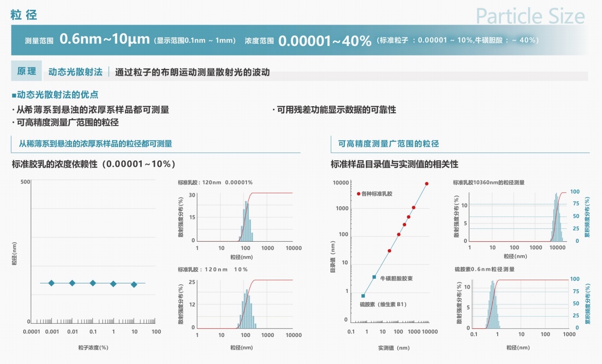Click the 标准乳胶10360nm的粒径测量 chart title

[x=489, y=182]
